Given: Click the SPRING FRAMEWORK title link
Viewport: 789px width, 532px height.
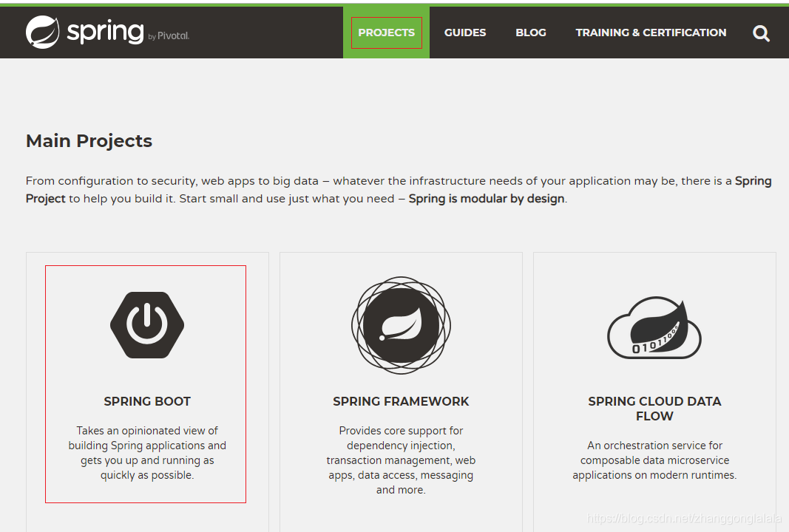Looking at the screenshot, I should (401, 401).
